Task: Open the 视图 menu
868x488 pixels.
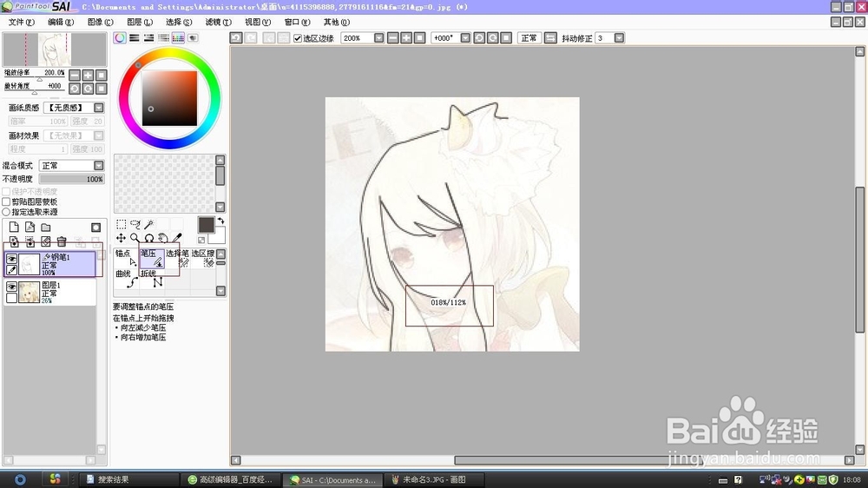Action: [258, 23]
